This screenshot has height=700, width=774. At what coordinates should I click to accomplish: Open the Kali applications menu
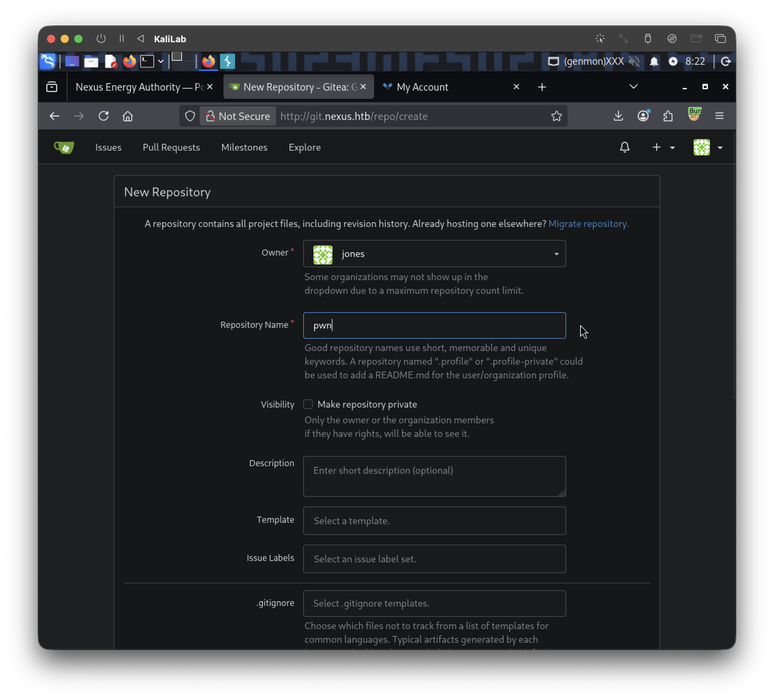pyautogui.click(x=48, y=61)
